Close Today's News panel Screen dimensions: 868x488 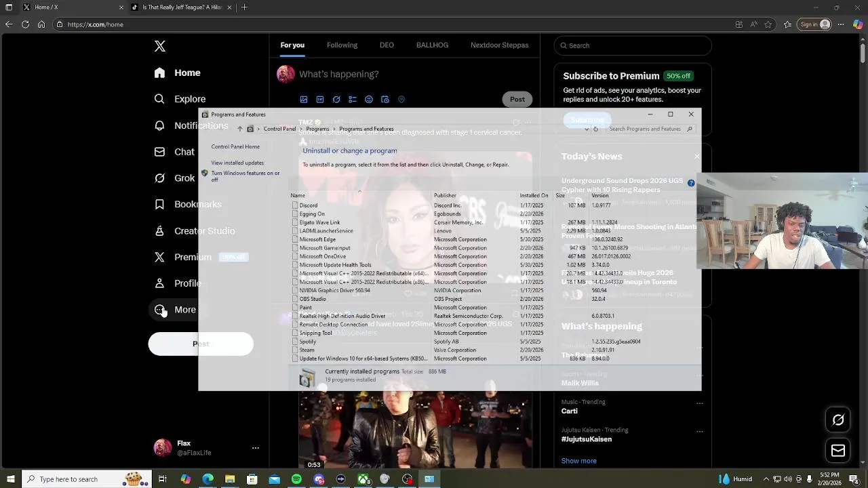tap(696, 157)
